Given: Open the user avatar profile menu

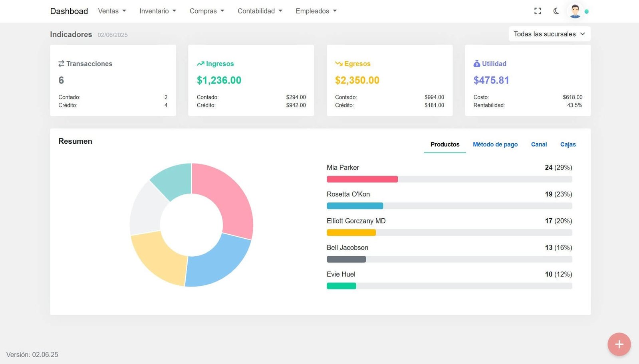Looking at the screenshot, I should point(575,11).
